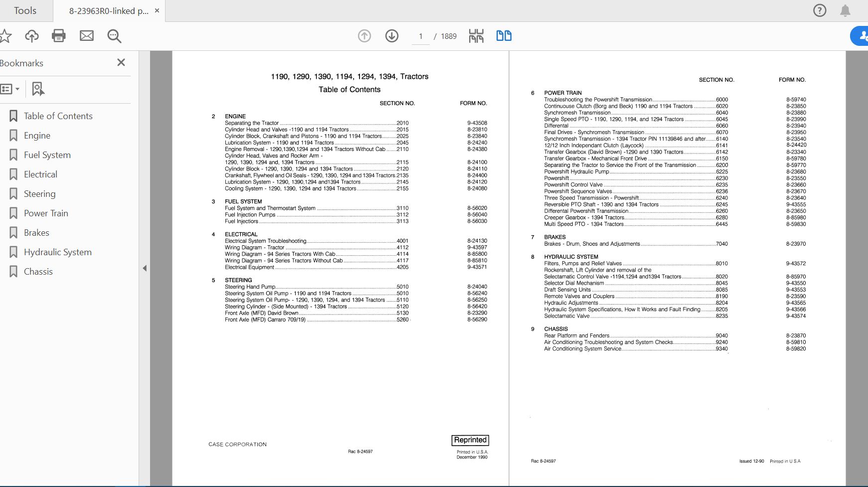Open 'Fuel Injection Pumps' contents entry

point(317,215)
